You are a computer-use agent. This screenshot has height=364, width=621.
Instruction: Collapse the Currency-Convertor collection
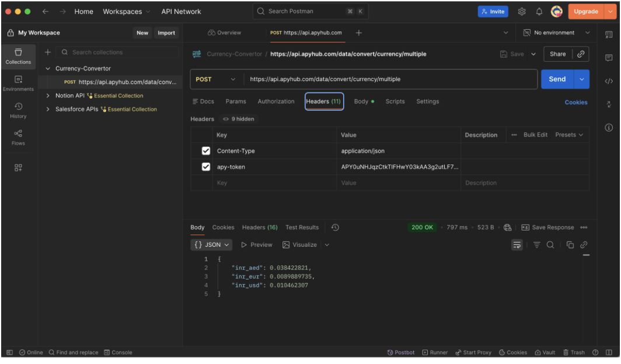pyautogui.click(x=48, y=68)
